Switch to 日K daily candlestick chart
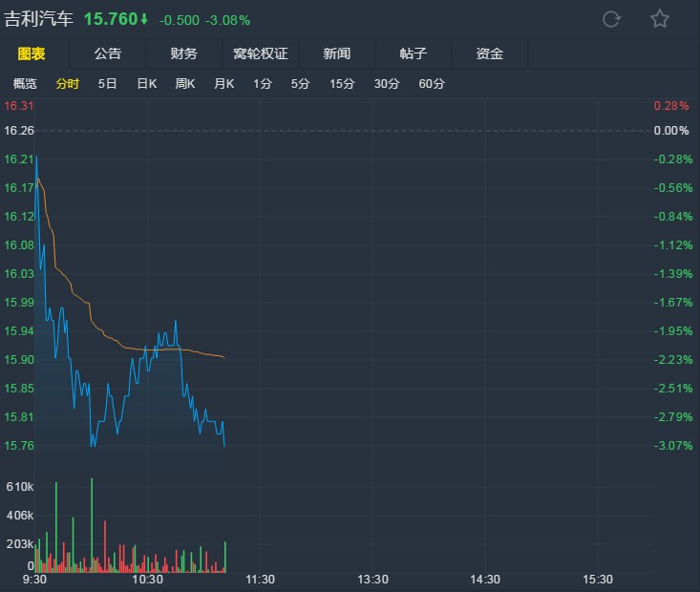The height and width of the screenshot is (592, 700). click(x=146, y=84)
